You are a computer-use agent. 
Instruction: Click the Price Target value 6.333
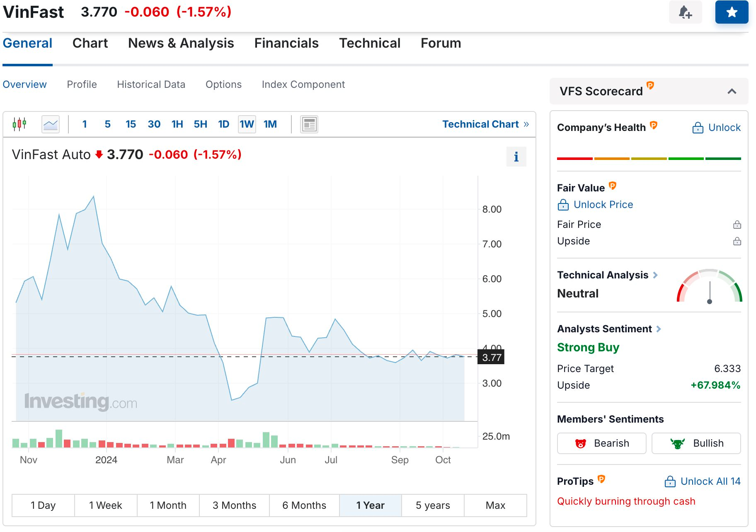727,369
